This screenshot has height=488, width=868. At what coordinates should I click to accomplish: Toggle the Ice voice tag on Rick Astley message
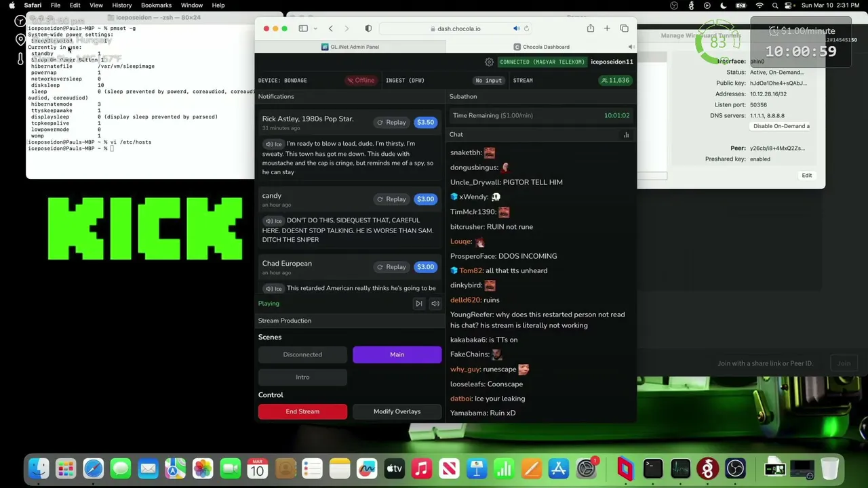coord(273,144)
